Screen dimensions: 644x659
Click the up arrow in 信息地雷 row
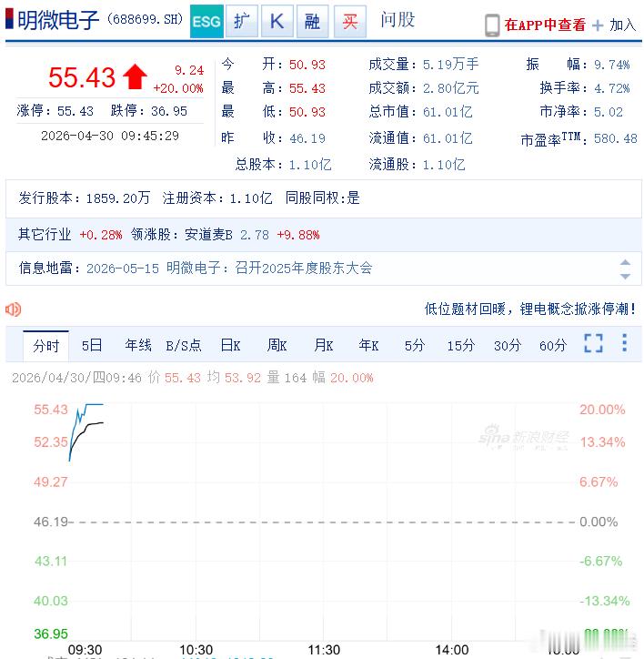coord(625,262)
